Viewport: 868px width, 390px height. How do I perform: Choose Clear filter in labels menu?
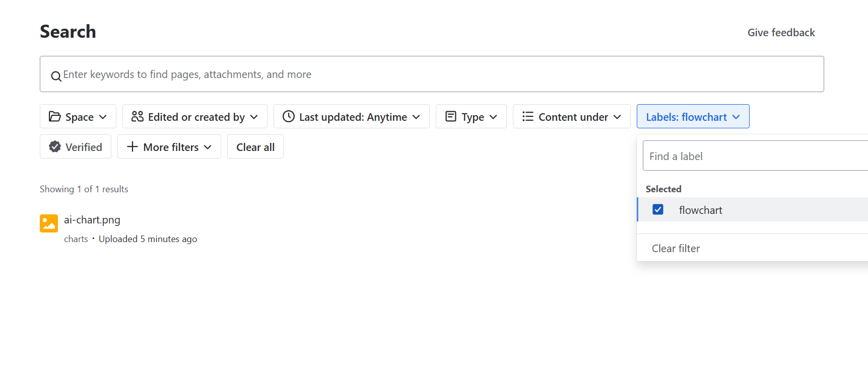click(676, 249)
